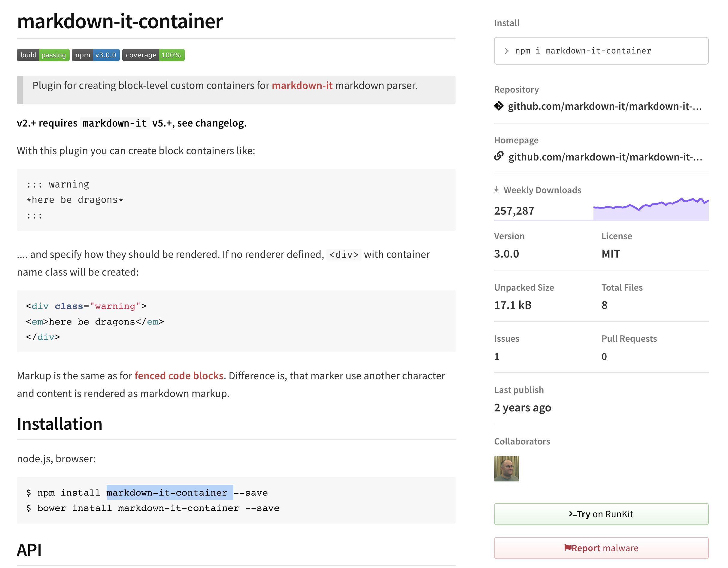Click the coverage 100% badge
The width and height of the screenshot is (728, 568).
pos(153,55)
